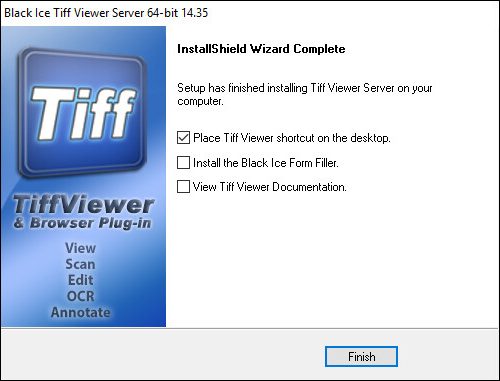Click the 'Place Tiff Viewer shortcut' label text
Image resolution: width=500 pixels, height=381 pixels.
(292, 138)
